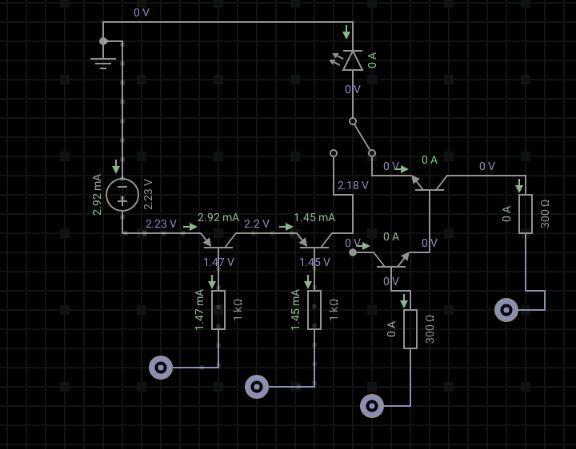Select the LED diode component
Image resolution: width=576 pixels, height=449 pixels.
(352, 61)
